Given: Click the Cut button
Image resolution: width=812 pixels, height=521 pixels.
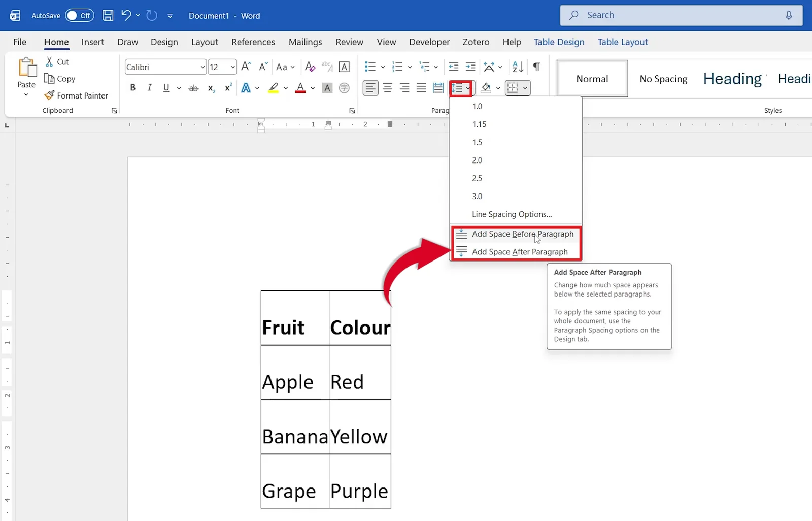Looking at the screenshot, I should pyautogui.click(x=57, y=61).
